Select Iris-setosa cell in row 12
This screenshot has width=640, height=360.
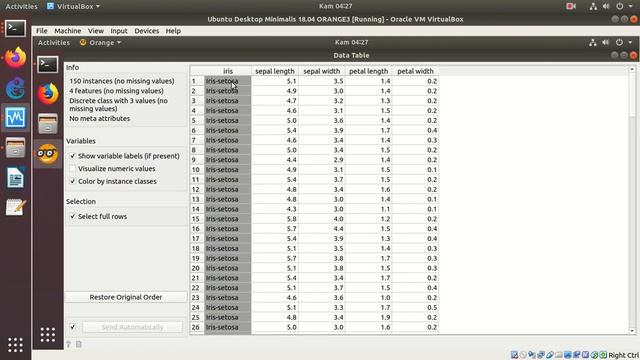(228, 189)
